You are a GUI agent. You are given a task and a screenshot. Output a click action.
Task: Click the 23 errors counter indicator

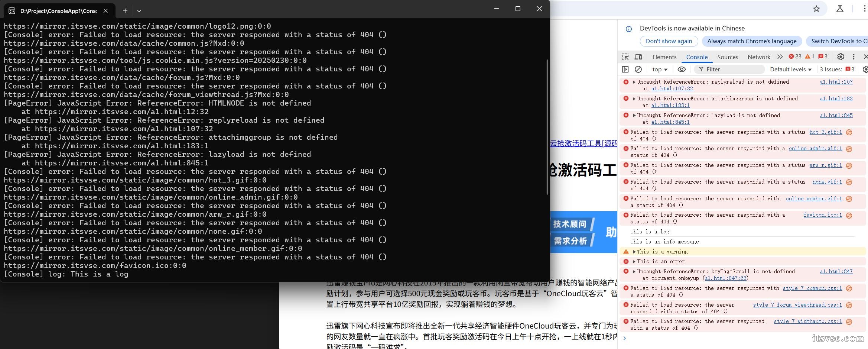point(795,56)
